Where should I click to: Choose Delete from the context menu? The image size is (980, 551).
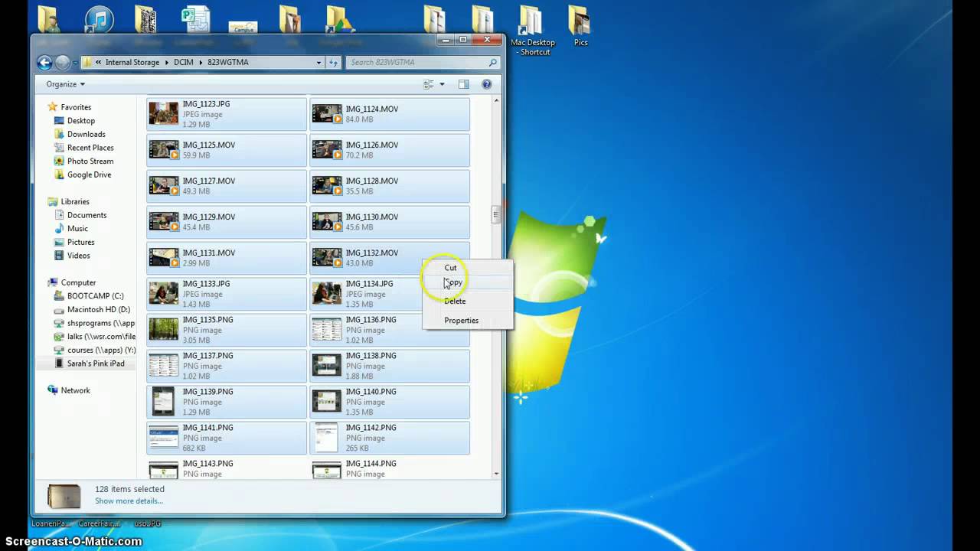click(x=467, y=301)
